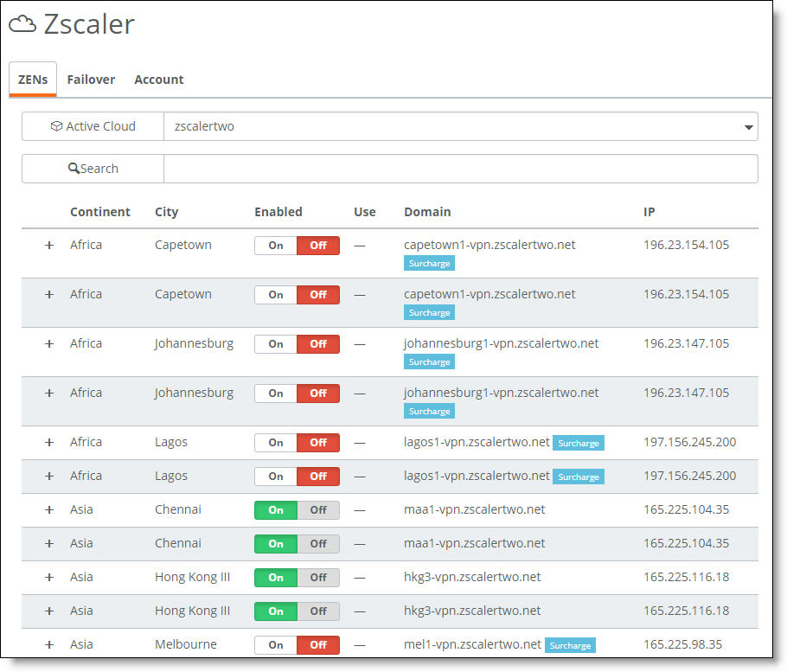Select the first 165.225.116.18 IP

click(686, 577)
